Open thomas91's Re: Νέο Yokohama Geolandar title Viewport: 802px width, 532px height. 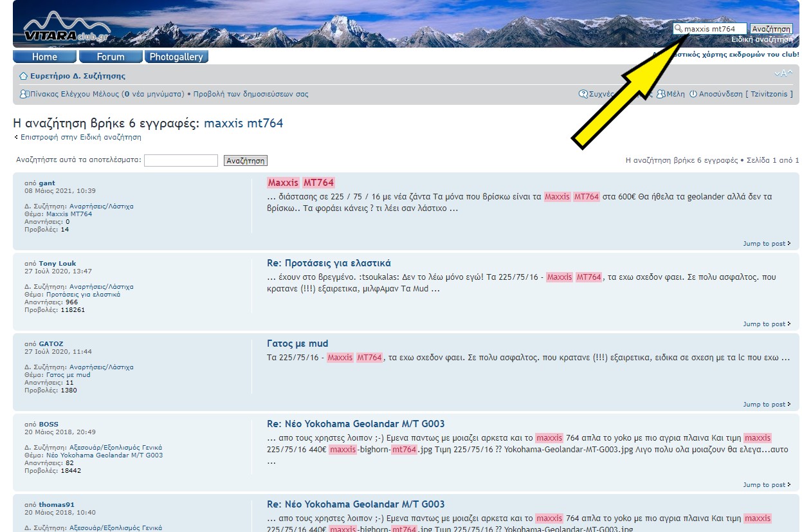(x=356, y=504)
